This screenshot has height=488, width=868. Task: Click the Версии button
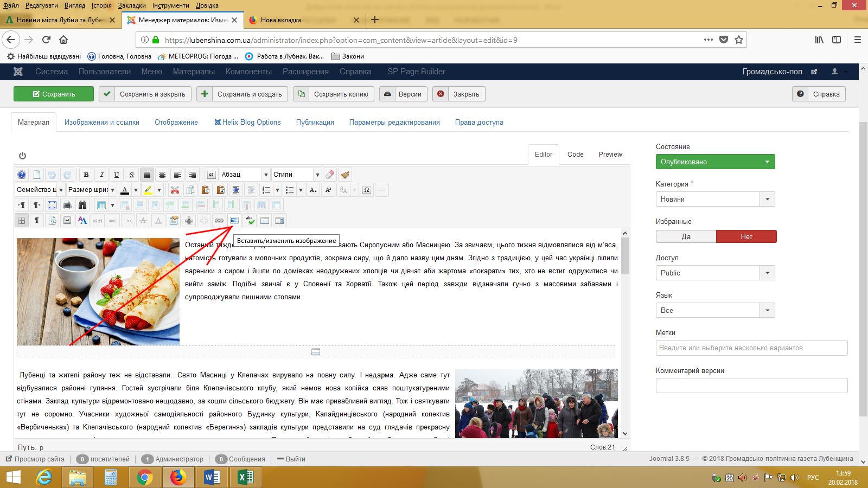(403, 94)
